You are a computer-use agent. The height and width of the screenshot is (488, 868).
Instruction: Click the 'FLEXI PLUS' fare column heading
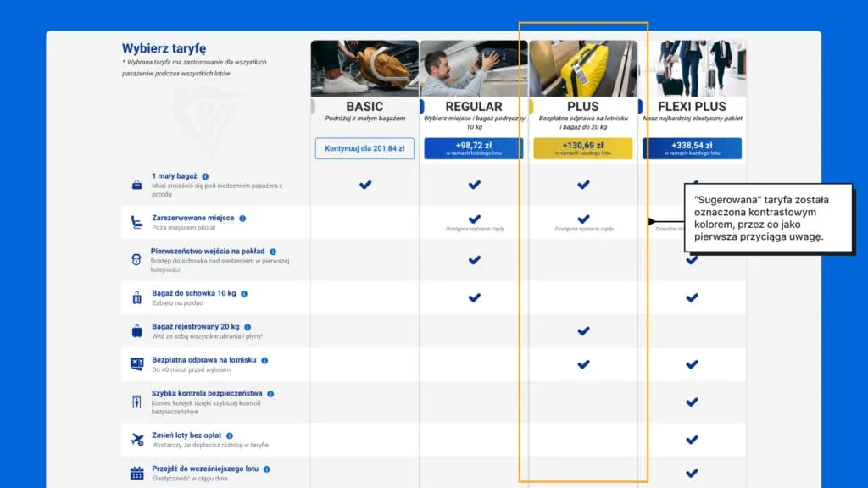(x=692, y=107)
